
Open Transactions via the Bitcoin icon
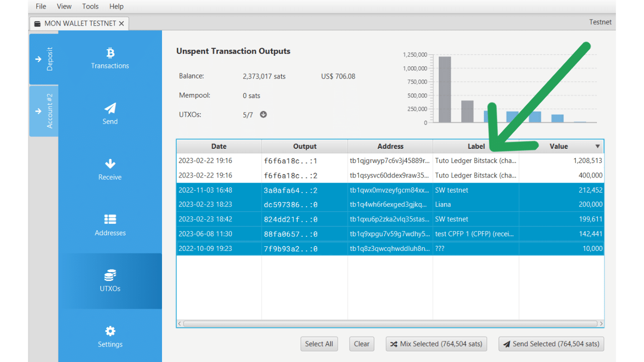pos(110,53)
